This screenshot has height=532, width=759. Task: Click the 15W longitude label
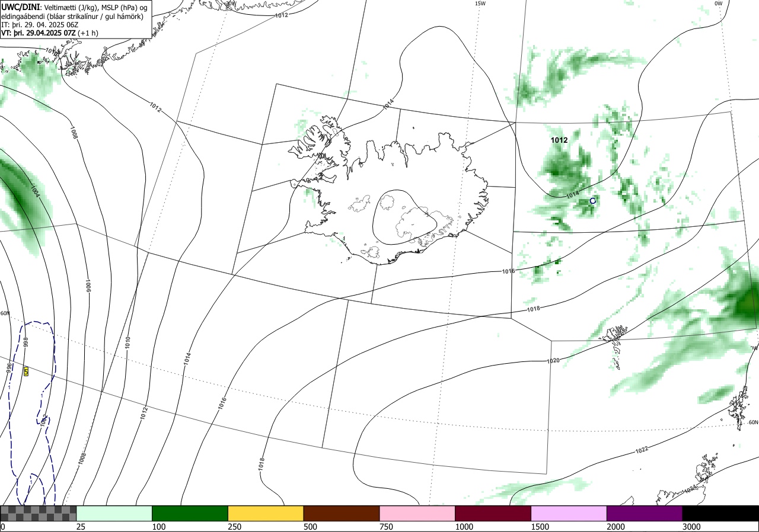480,3
